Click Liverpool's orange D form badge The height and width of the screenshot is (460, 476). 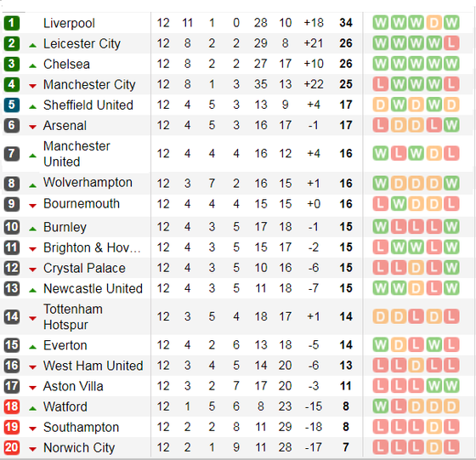click(433, 23)
